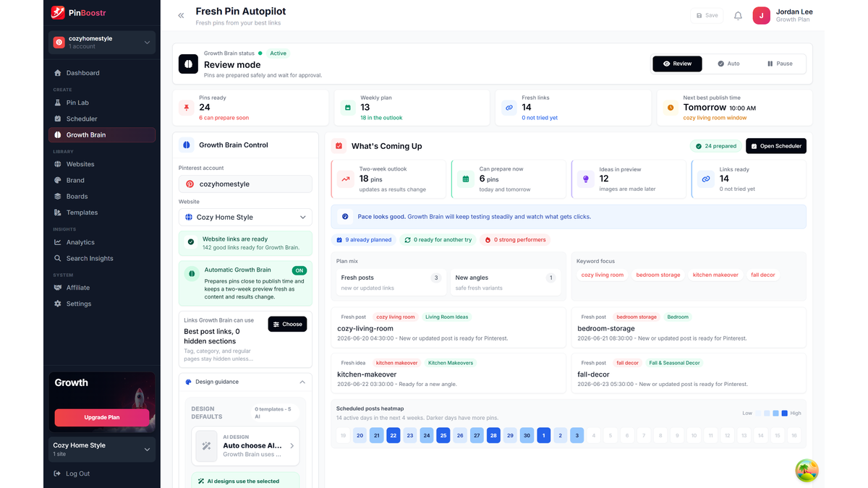
Task: Click the fall decor keyword focus chip
Action: pos(763,275)
